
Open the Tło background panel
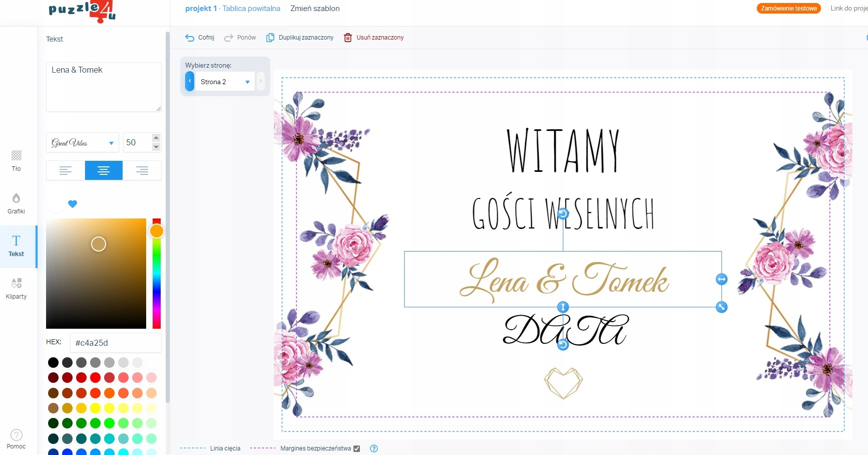16,161
